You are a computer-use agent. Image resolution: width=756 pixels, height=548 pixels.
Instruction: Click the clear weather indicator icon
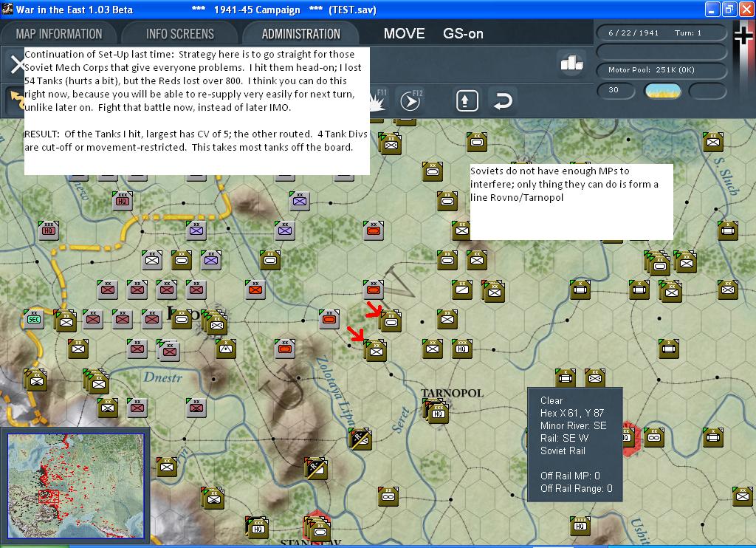click(x=663, y=91)
